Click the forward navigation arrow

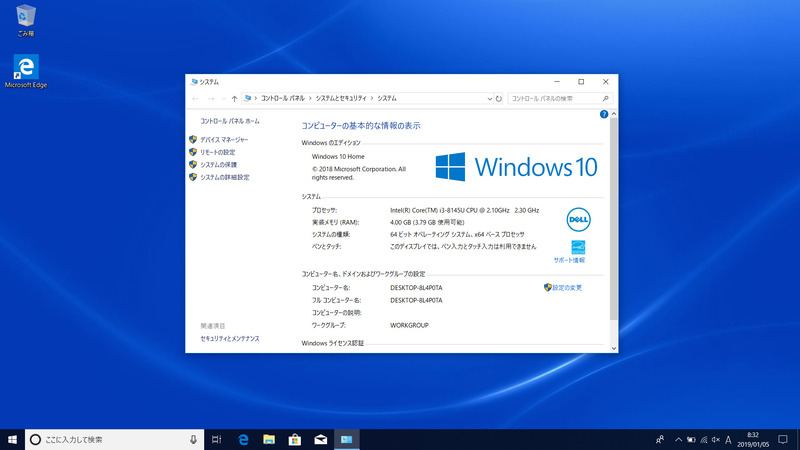pyautogui.click(x=211, y=98)
